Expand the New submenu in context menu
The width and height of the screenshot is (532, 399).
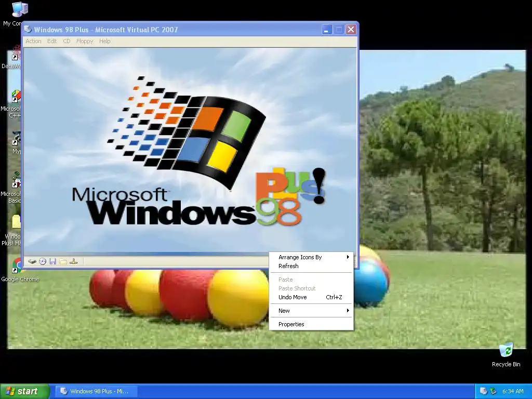pos(311,311)
